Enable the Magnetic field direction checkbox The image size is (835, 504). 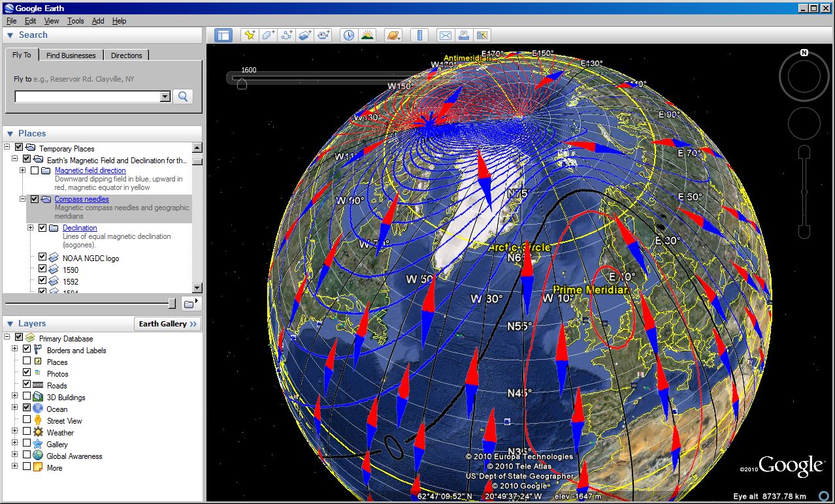35,170
